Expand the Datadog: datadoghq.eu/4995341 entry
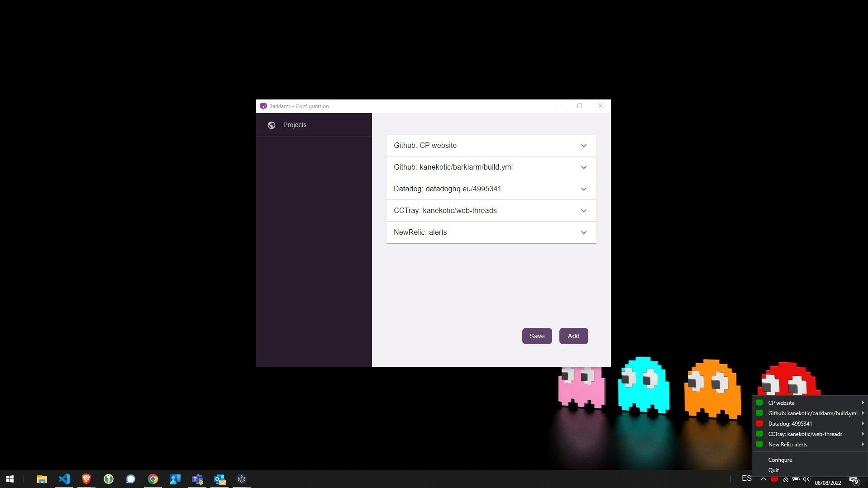This screenshot has width=868, height=488. tap(491, 189)
